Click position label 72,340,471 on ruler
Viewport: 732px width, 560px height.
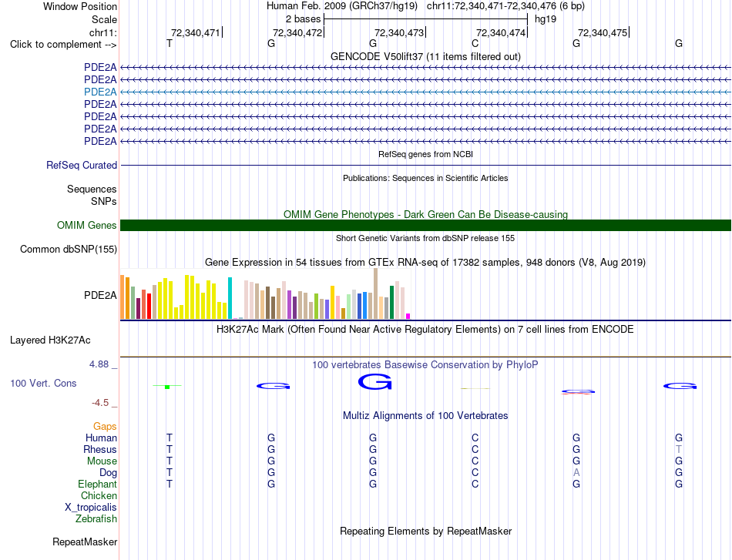pyautogui.click(x=195, y=32)
